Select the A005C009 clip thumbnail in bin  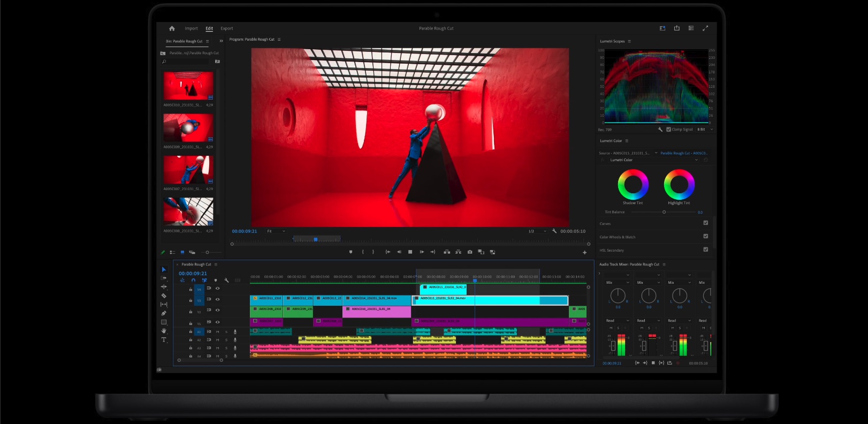coord(188,127)
